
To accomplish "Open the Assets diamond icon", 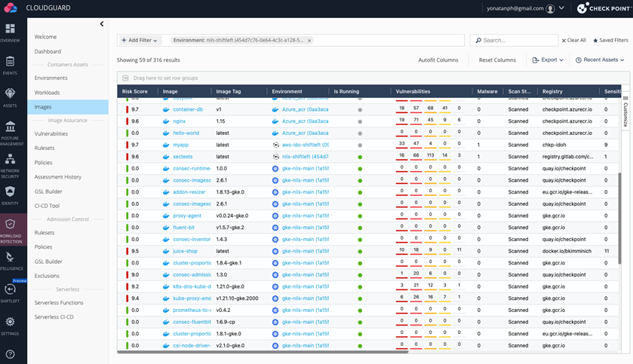I will (x=10, y=93).
